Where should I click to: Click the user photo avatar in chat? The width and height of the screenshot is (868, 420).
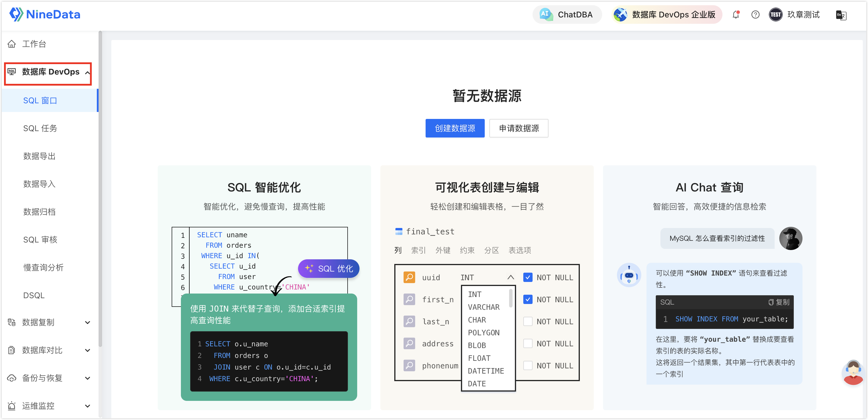(791, 238)
